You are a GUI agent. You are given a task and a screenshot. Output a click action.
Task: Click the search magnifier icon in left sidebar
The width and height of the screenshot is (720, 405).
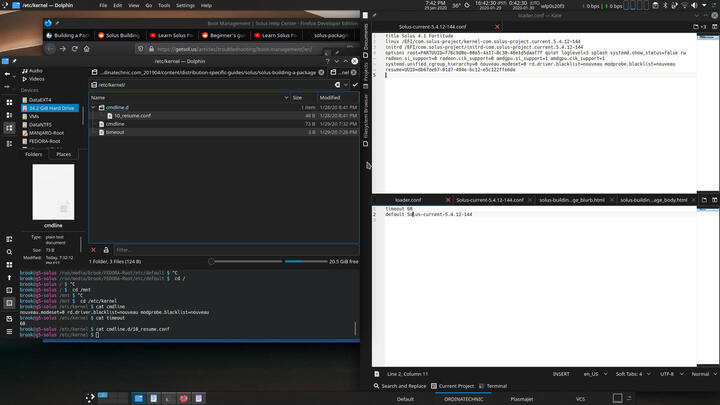pos(9,252)
